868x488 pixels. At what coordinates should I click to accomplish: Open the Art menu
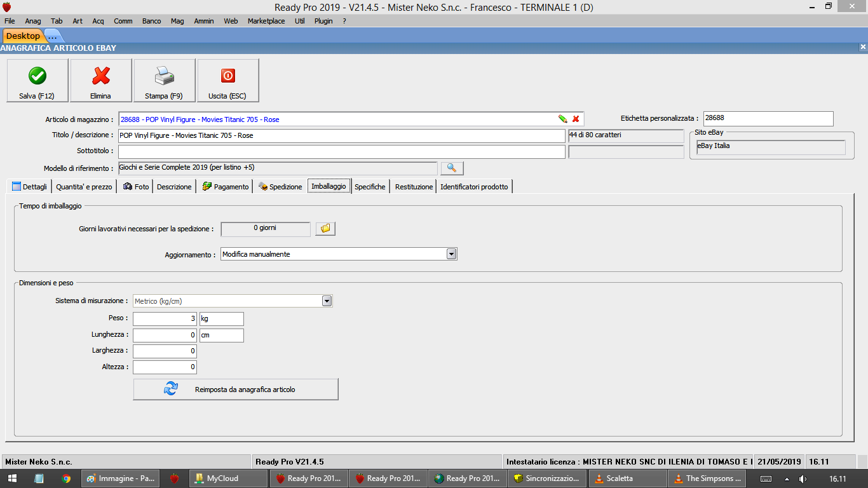[78, 21]
